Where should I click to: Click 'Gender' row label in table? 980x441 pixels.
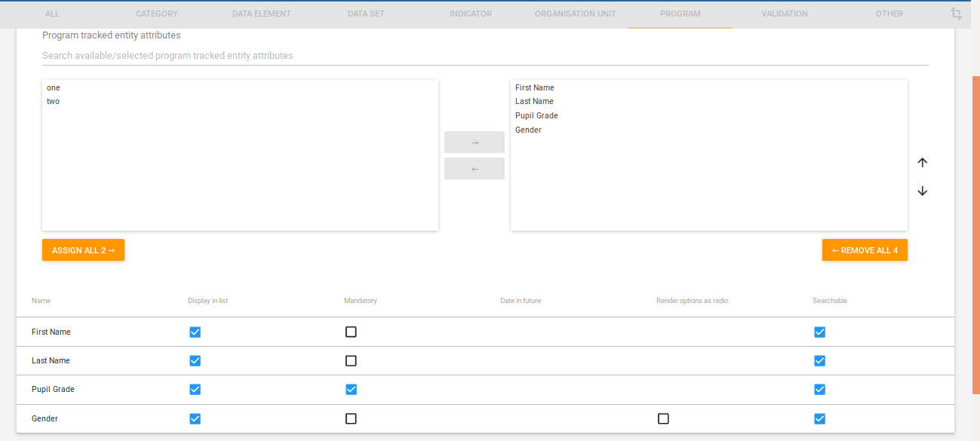[45, 418]
